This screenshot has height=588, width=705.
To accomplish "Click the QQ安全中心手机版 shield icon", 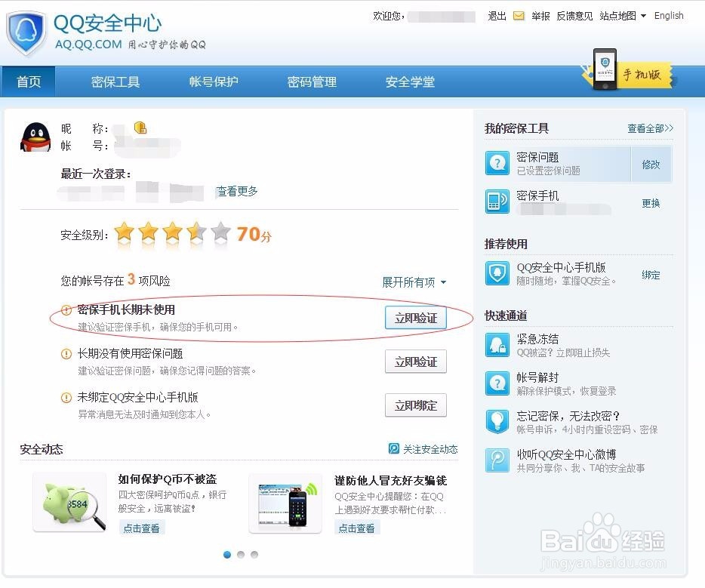I will [x=497, y=273].
